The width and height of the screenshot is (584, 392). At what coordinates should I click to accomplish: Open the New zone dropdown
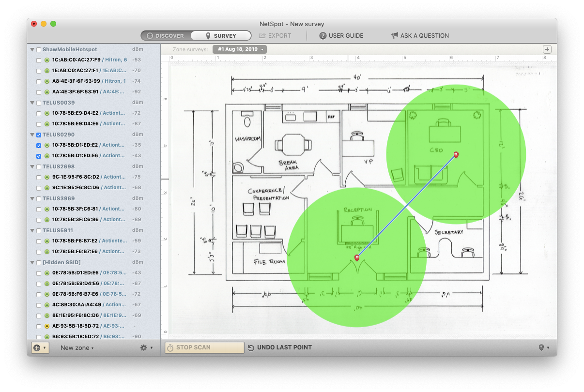[77, 348]
